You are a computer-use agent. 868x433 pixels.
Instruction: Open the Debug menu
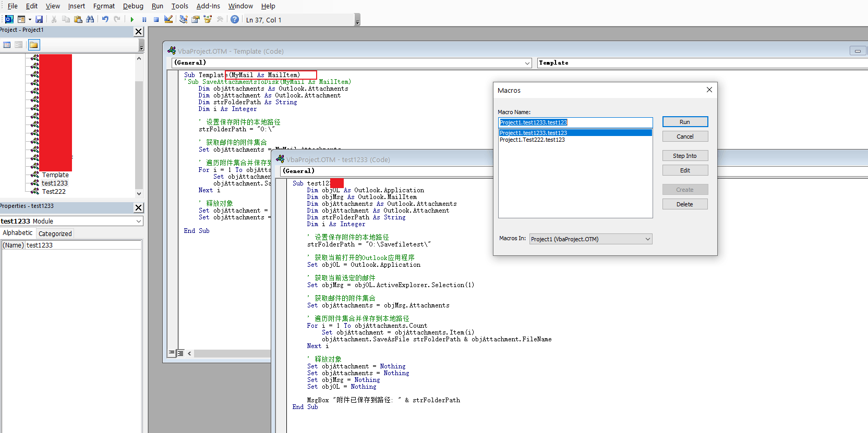[133, 6]
